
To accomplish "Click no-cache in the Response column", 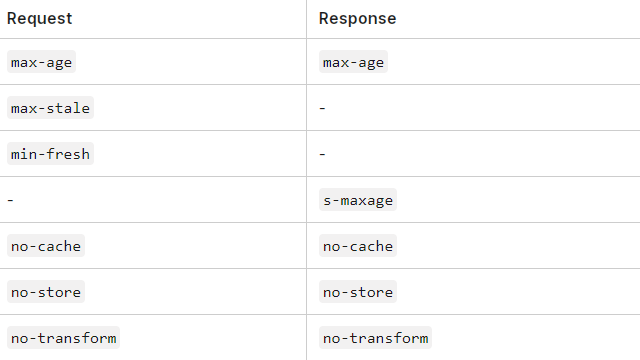I will pos(358,246).
